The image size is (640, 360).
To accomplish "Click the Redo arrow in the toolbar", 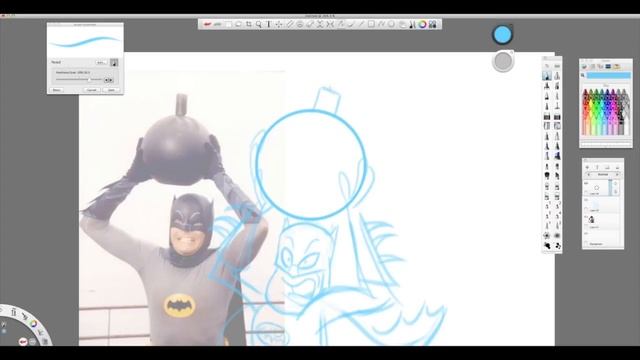I will pyautogui.click(x=218, y=24).
